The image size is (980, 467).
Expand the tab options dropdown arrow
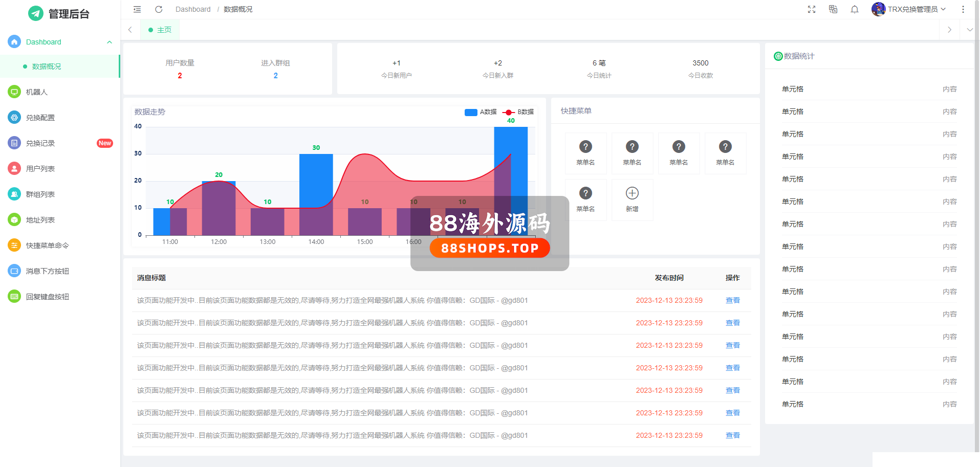[x=970, y=30]
